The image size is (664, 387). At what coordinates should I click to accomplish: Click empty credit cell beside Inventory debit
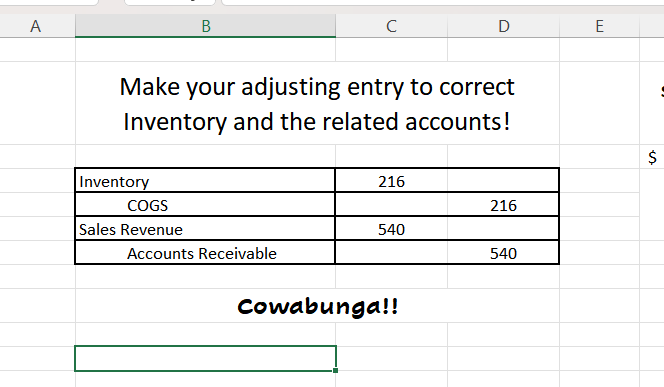504,181
